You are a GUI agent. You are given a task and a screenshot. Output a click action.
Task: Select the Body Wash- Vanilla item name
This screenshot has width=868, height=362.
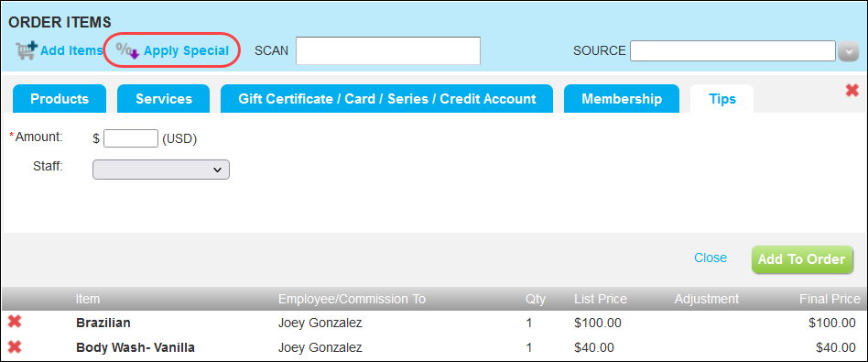pos(136,348)
